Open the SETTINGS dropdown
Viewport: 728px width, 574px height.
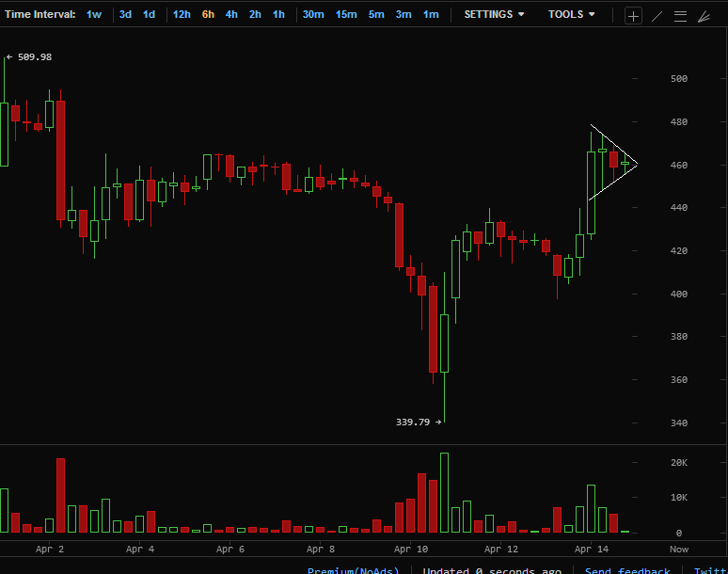494,14
